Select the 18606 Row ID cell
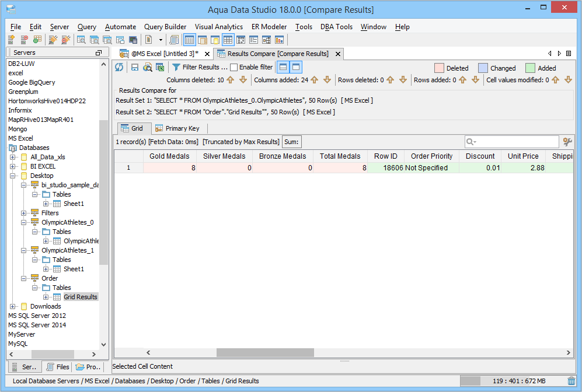The height and width of the screenshot is (392, 582). tap(386, 167)
